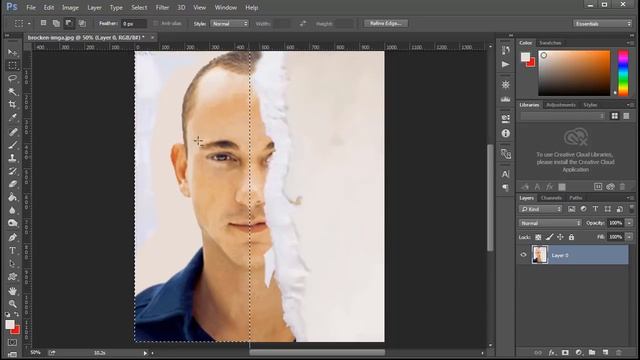This screenshot has width=640, height=360.
Task: Select the Move tool
Action: point(13,53)
